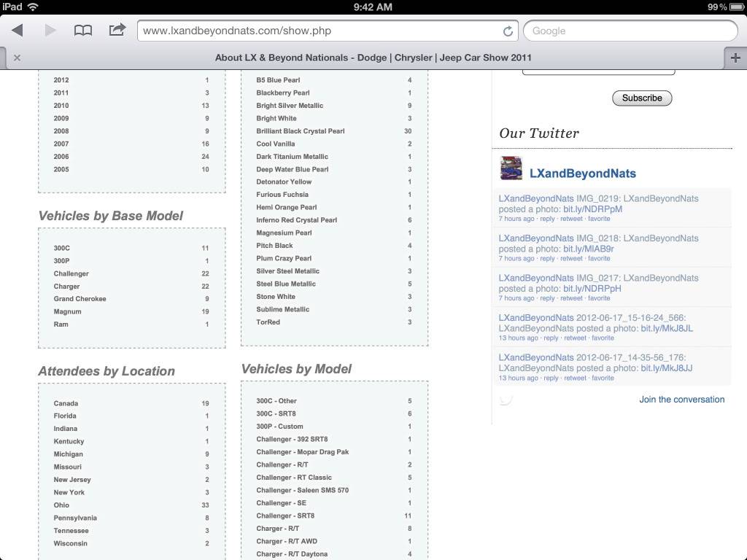The image size is (747, 560).
Task: Click the Grand Cherokee row
Action: 131,298
